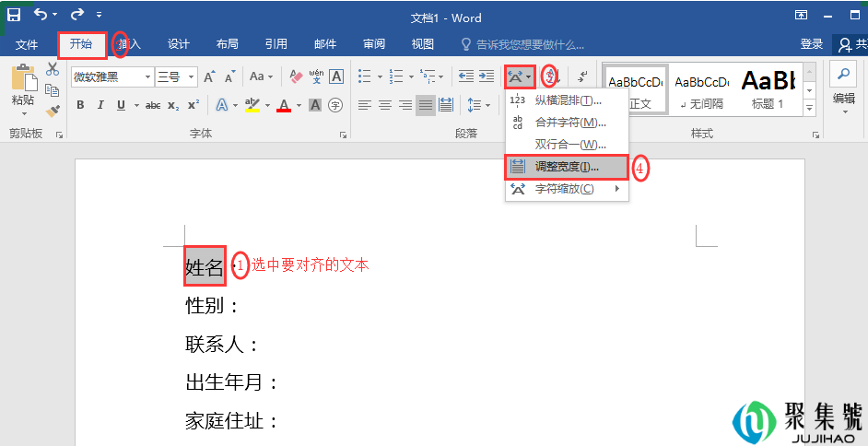Toggle superscript formatting
The image size is (868, 446).
coord(194,105)
